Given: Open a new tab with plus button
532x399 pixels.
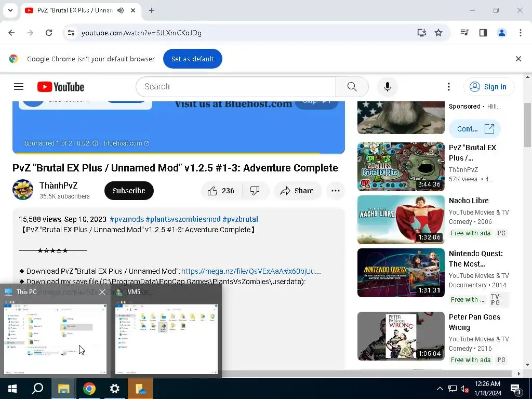Looking at the screenshot, I should [152, 10].
